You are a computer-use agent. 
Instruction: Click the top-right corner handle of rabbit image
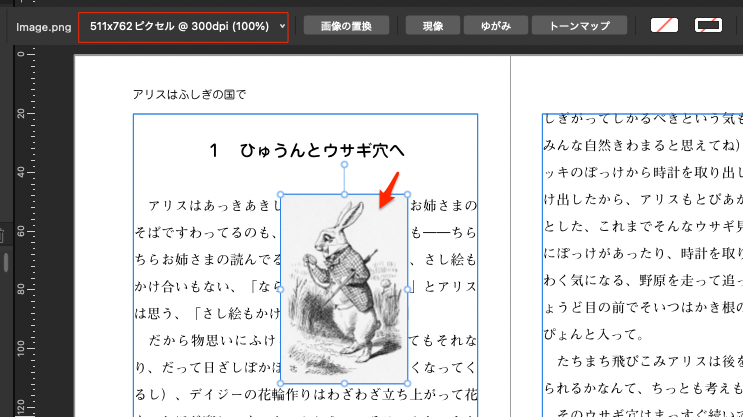[x=407, y=195]
